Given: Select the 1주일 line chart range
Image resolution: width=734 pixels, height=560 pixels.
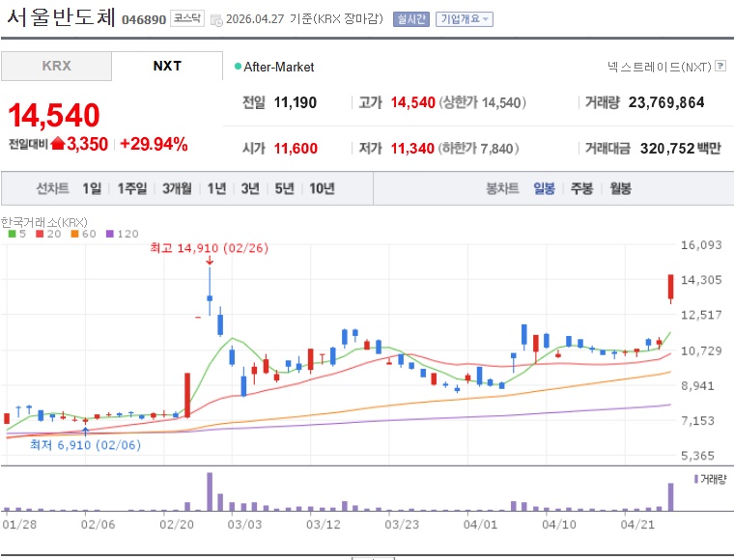Looking at the screenshot, I should pyautogui.click(x=132, y=188).
